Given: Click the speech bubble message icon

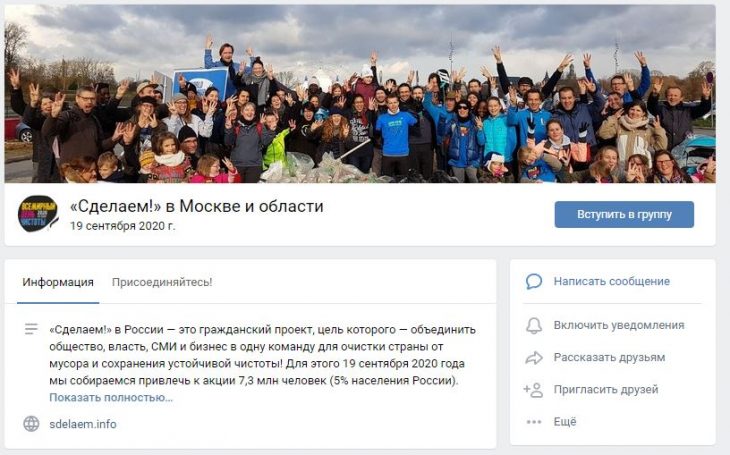Looking at the screenshot, I should point(534,281).
